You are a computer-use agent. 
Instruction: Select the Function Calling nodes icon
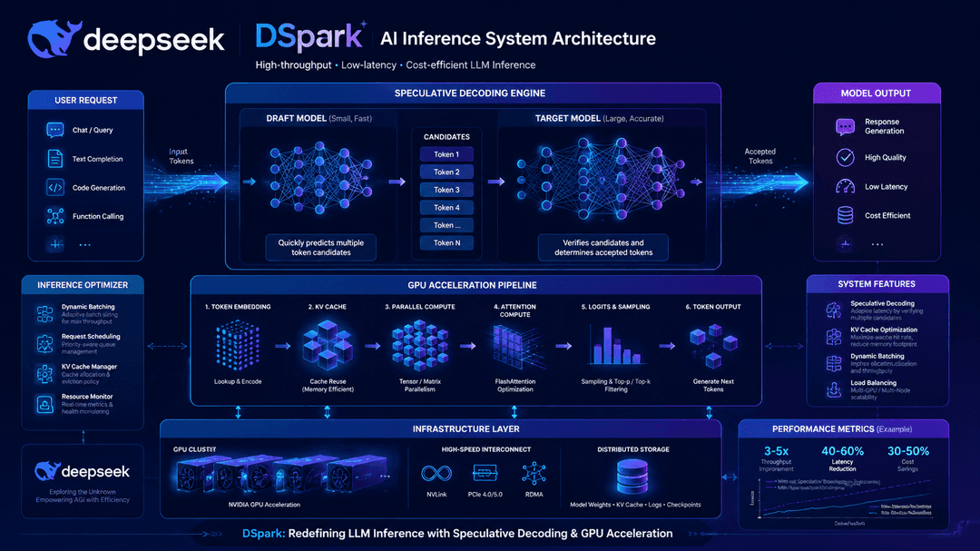[x=55, y=216]
